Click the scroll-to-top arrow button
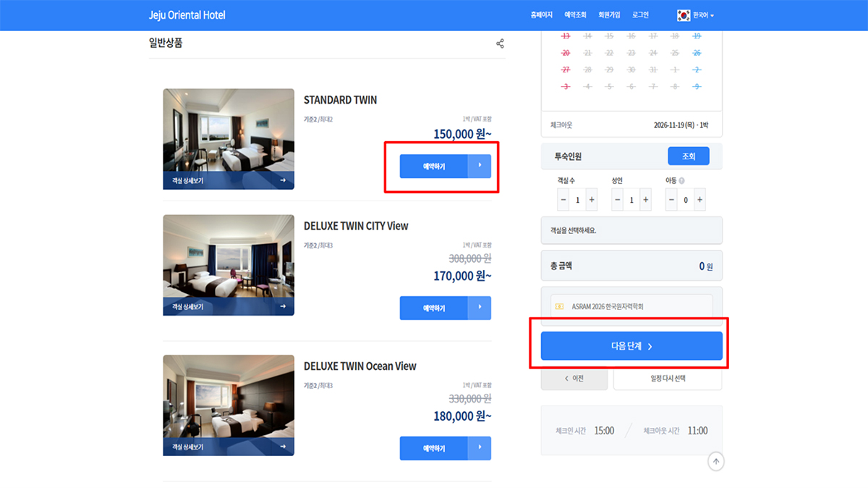Screen dimensions: 868x488 tap(715, 461)
